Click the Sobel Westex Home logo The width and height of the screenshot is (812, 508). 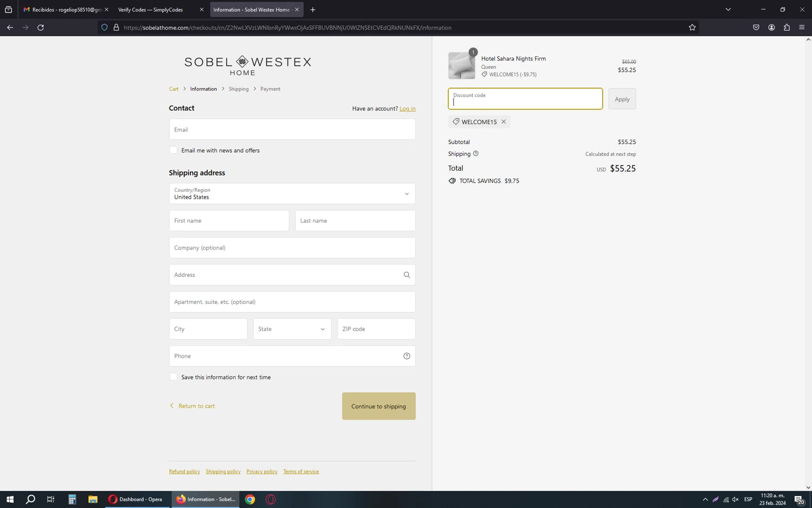(247, 65)
